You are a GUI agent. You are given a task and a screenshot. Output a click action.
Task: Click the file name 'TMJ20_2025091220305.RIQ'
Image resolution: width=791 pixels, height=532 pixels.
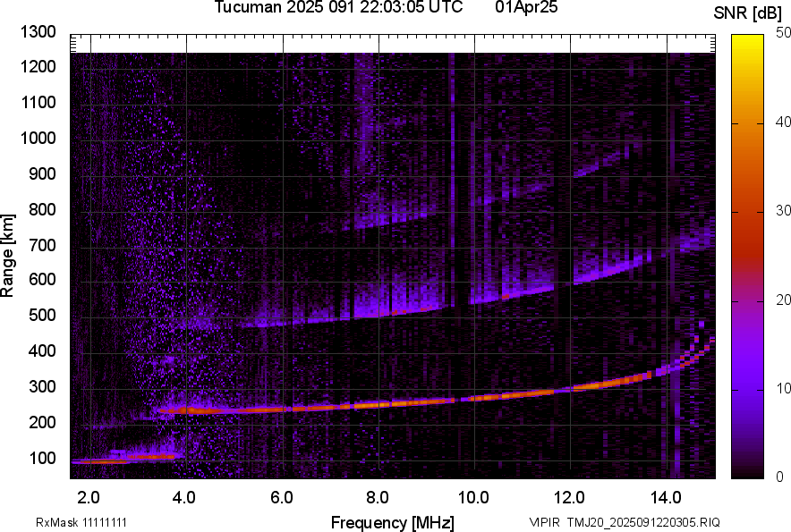click(643, 522)
